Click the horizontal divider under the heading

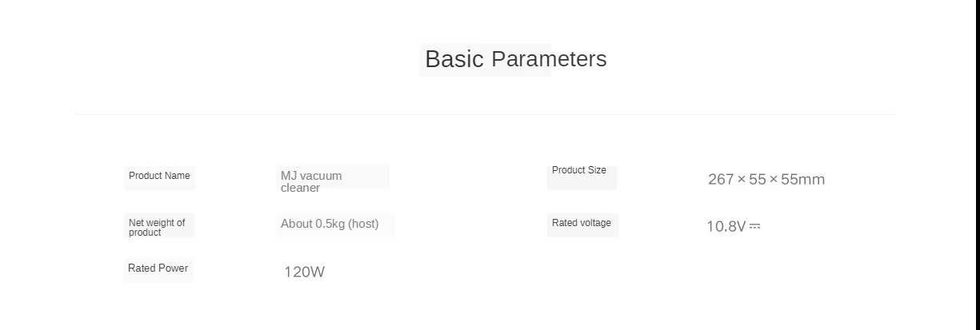coord(485,115)
